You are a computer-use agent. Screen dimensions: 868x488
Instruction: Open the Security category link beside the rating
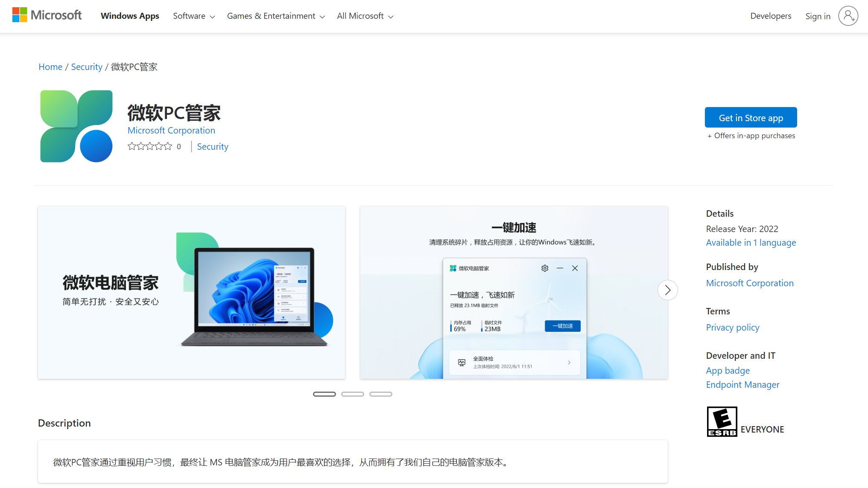213,147
